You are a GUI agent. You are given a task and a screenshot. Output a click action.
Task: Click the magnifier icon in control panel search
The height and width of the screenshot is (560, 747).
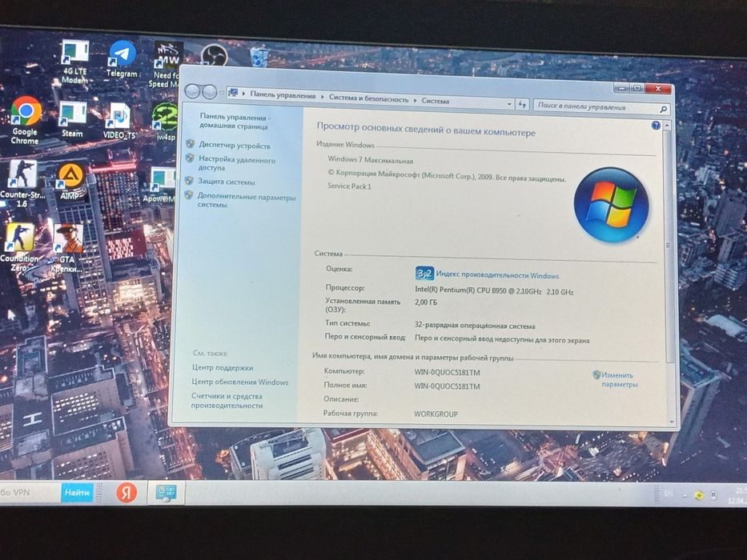(x=663, y=110)
